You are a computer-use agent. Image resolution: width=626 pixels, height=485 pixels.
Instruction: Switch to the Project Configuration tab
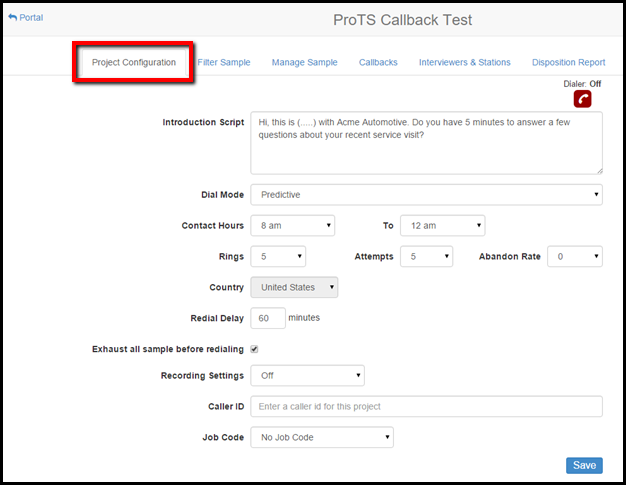click(x=134, y=62)
